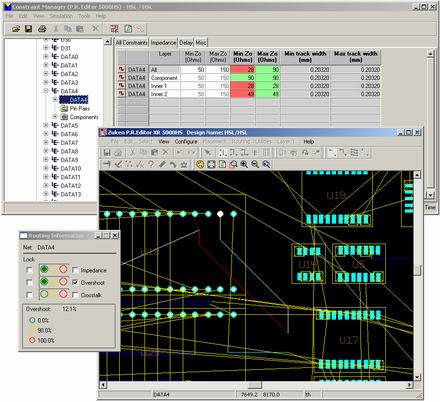
Task: Click the Layer column header
Action: [x=165, y=57]
